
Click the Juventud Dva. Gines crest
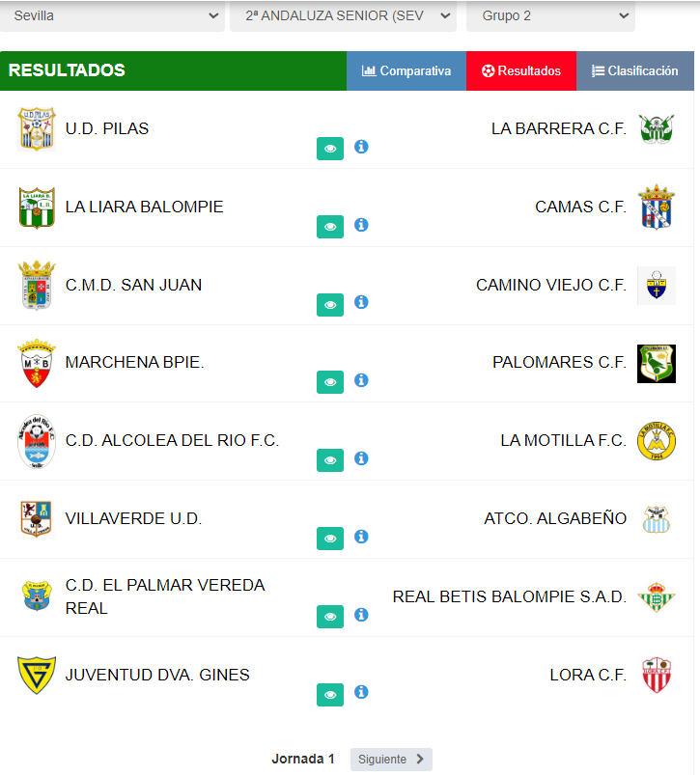pos(37,675)
